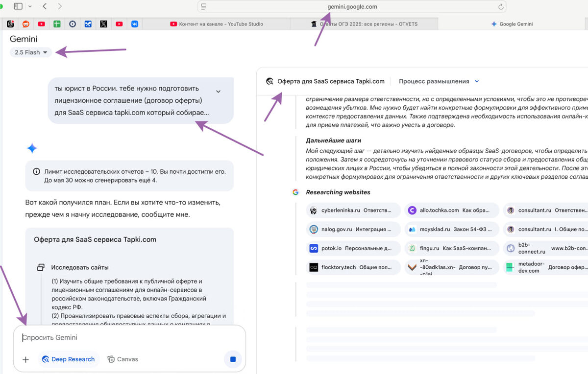
Task: Open the consultant.ru 'I. Общие по...' chip
Action: (x=545, y=229)
